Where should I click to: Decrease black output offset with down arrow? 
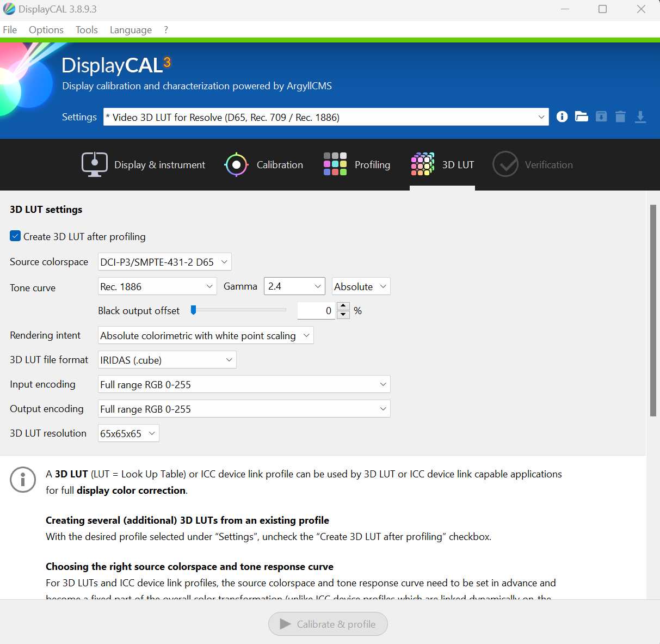pyautogui.click(x=343, y=315)
